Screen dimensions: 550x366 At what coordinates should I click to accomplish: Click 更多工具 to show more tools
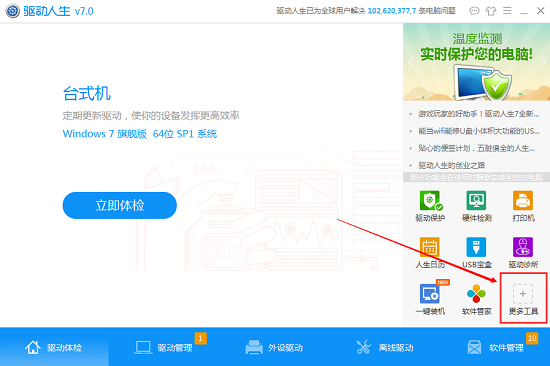click(523, 299)
